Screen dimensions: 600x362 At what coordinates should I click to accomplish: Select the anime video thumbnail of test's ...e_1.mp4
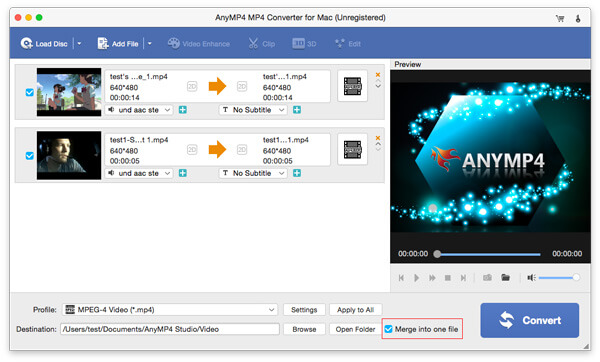[x=69, y=92]
